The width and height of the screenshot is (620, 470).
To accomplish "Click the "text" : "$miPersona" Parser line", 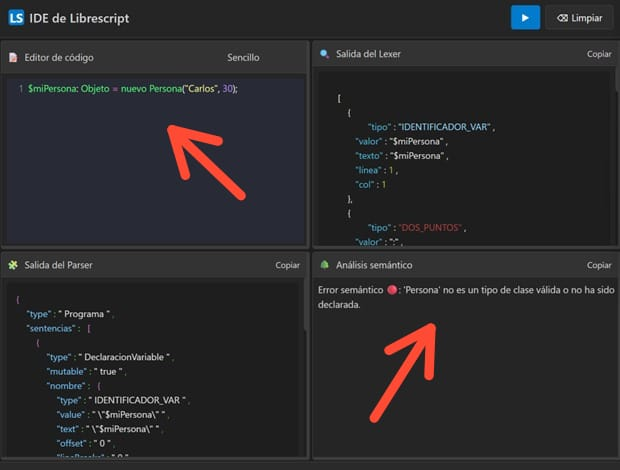I will 110,429.
